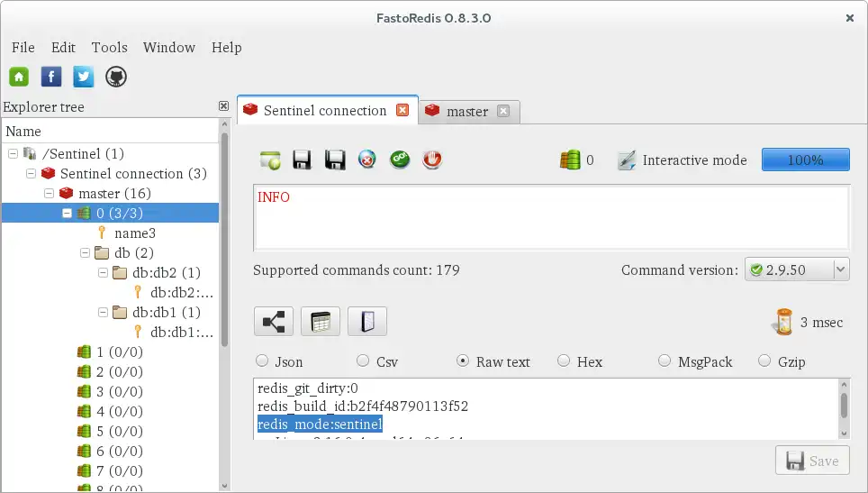The width and height of the screenshot is (868, 493).
Task: Select the Raw text output format
Action: click(462, 361)
